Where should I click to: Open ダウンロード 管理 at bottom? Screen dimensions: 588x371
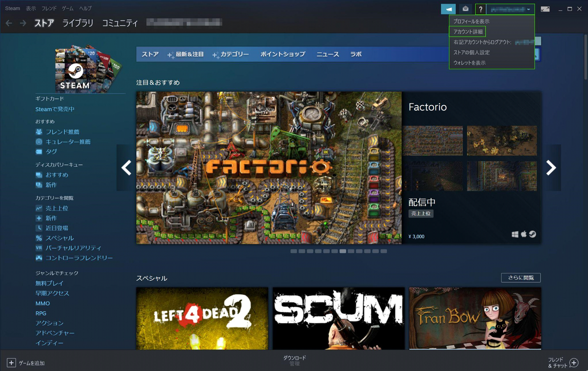point(294,361)
